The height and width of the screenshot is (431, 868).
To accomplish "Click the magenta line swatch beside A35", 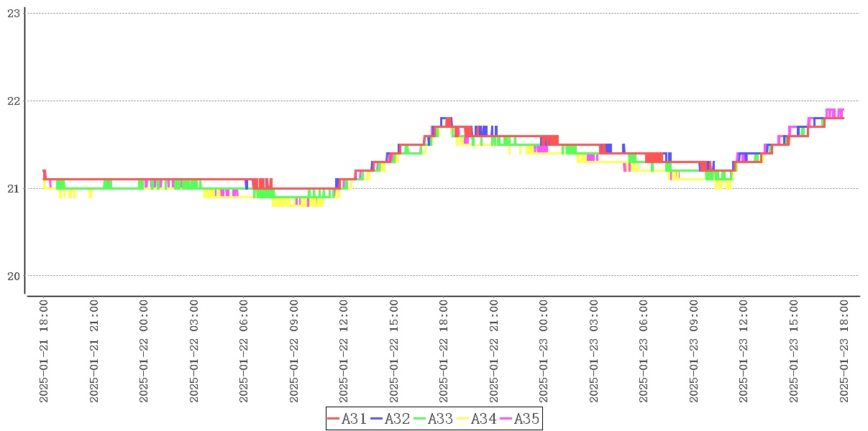I will 506,419.
